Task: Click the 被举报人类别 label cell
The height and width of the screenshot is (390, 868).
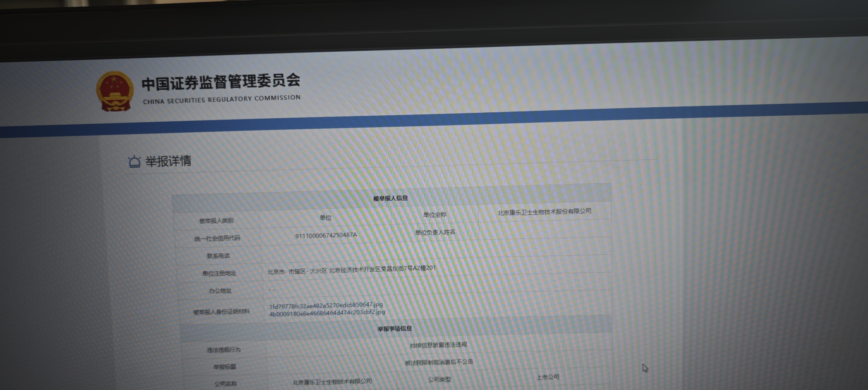Action: (216, 220)
